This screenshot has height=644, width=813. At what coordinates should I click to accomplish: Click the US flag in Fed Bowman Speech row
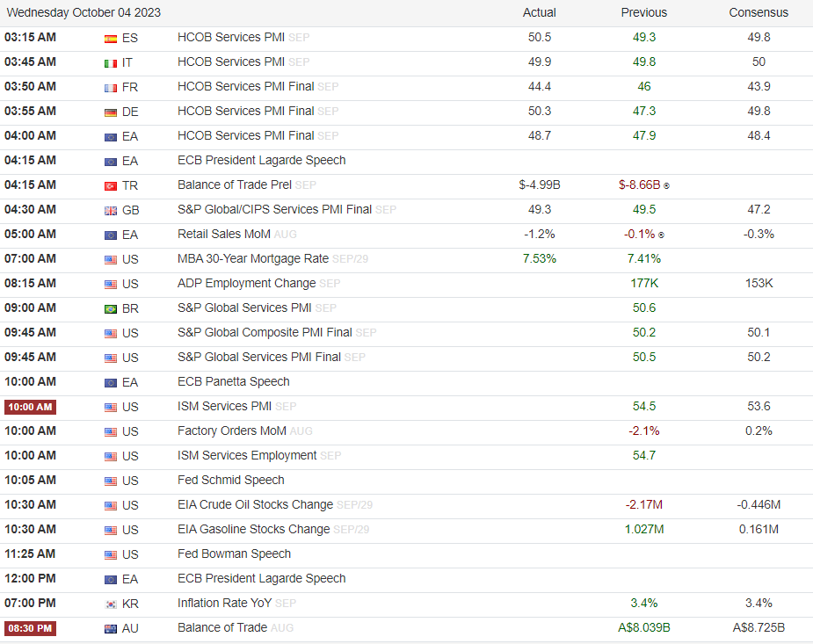click(111, 555)
